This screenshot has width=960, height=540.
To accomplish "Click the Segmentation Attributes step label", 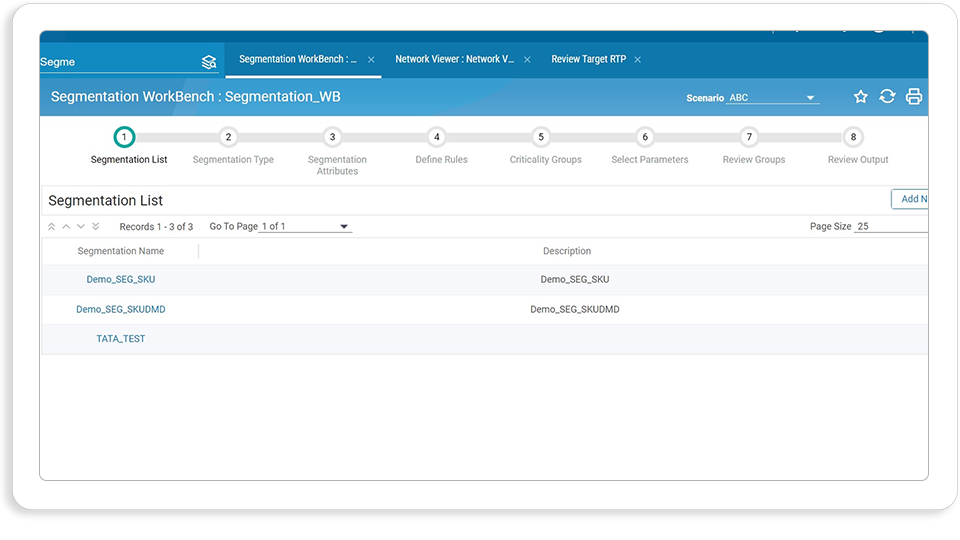I will pos(337,165).
